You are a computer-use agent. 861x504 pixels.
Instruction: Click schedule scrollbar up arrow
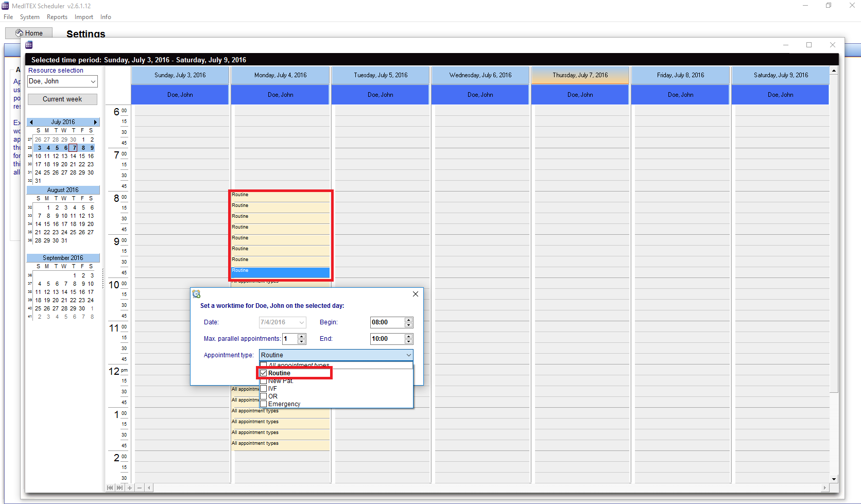[x=834, y=70]
